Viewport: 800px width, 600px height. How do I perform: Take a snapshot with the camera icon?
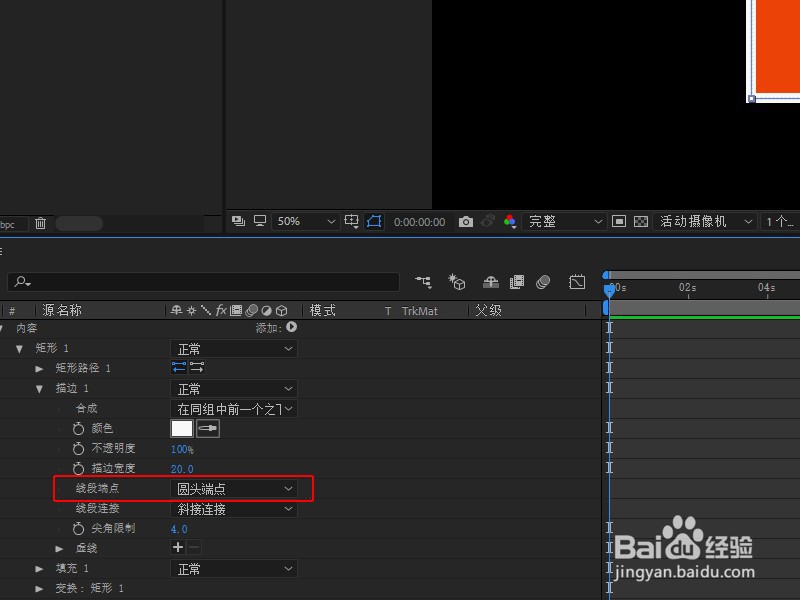[x=466, y=221]
